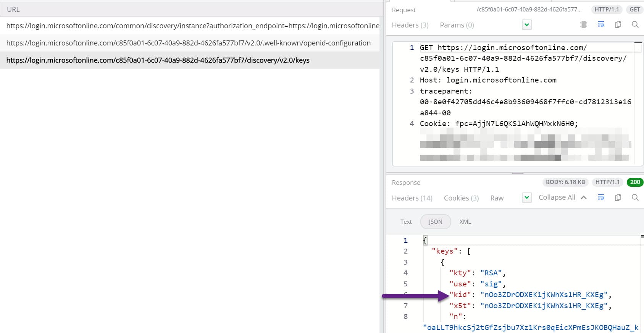644x333 pixels.
Task: Toggle word wrap in the Request panel
Action: [601, 25]
